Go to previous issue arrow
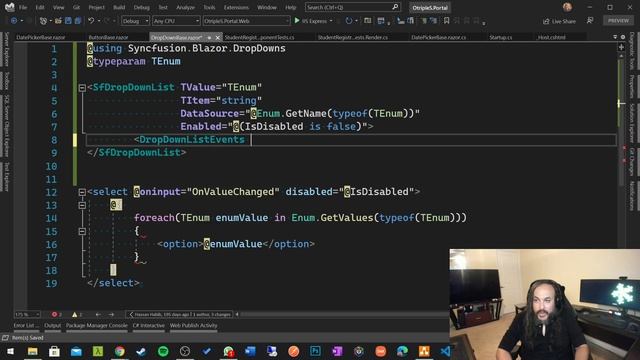The image size is (640, 360). [98, 314]
